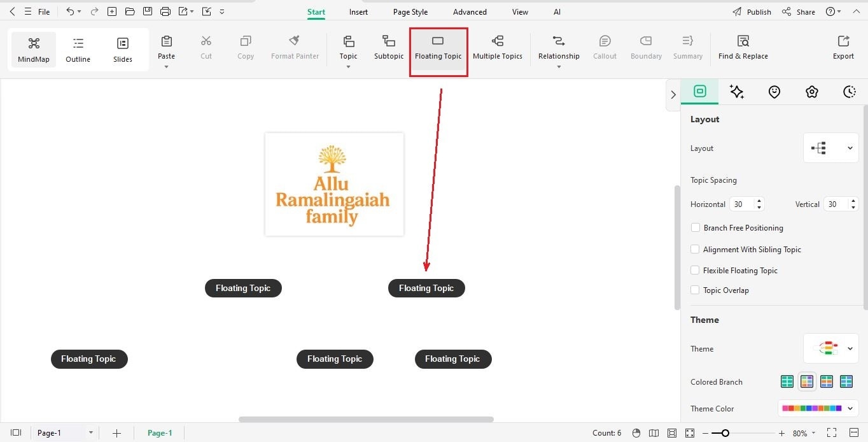
Task: Open the clipart panel tab icon
Action: pos(812,92)
